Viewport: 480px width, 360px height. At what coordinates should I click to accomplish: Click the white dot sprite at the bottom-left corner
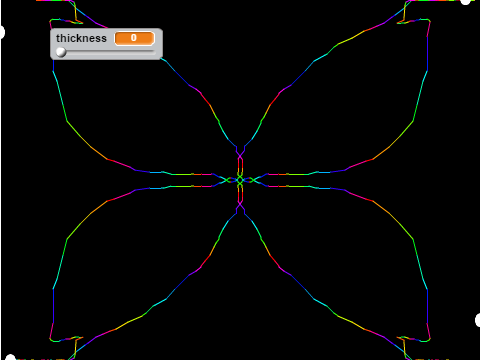(10, 357)
